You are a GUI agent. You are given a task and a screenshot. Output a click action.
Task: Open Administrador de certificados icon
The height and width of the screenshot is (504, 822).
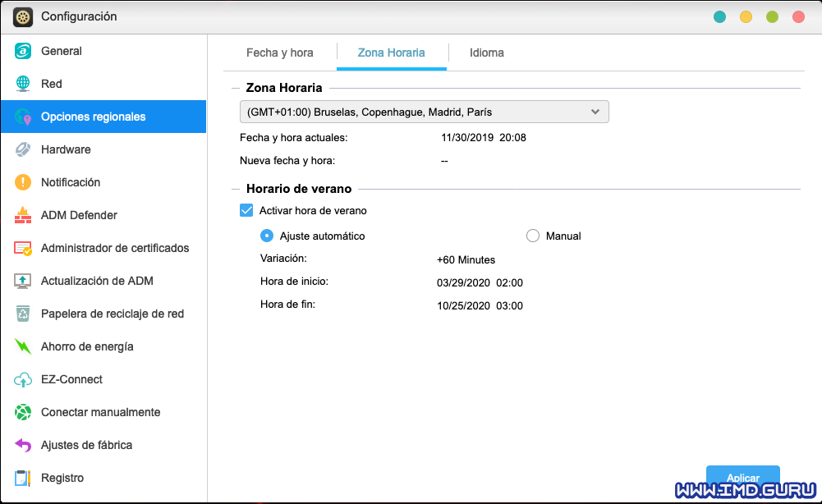[x=23, y=248]
